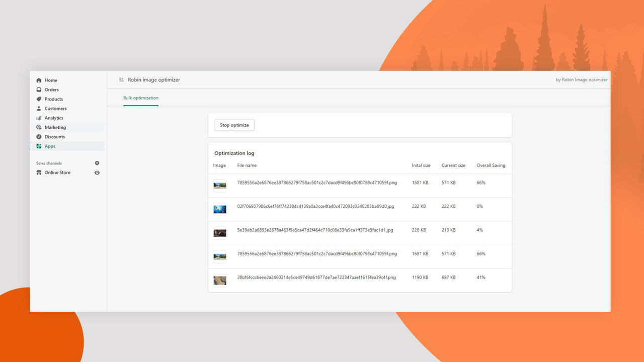
Task: Select the Home icon in sidebar
Action: pos(39,80)
